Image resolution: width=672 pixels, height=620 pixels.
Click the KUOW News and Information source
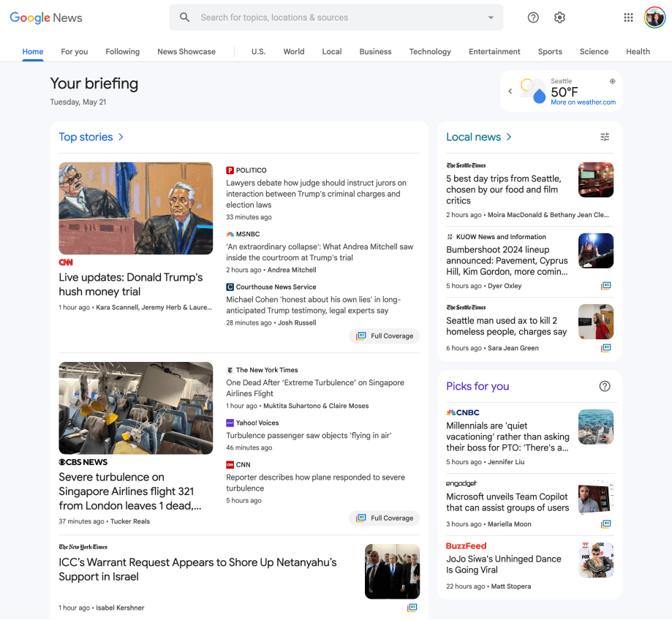(496, 237)
